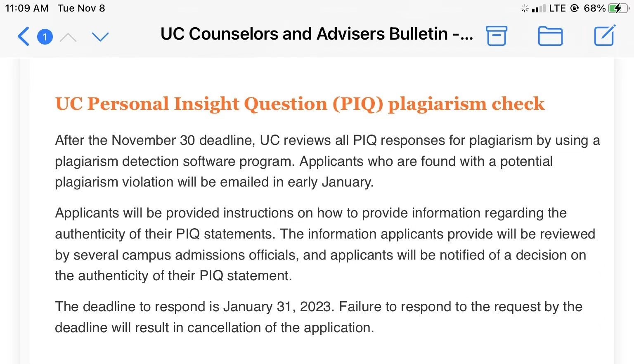Return to inbox with back chevron
This screenshot has width=634, height=364.
(x=23, y=37)
